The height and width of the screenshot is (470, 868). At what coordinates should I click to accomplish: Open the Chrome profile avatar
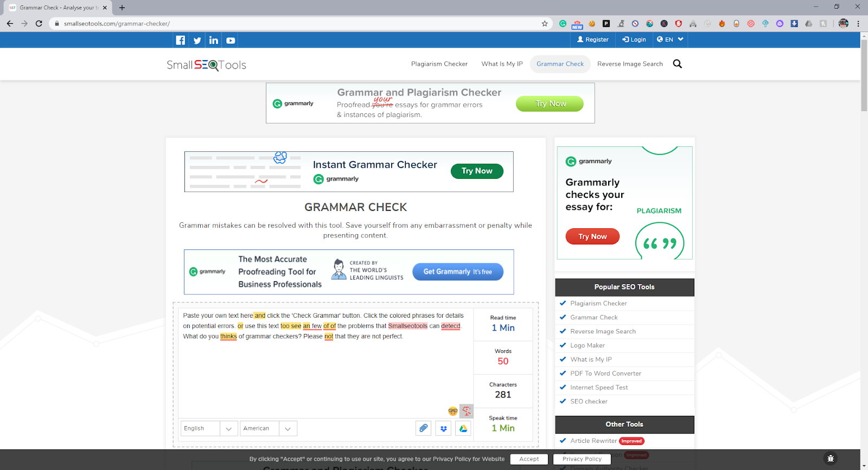coord(844,23)
